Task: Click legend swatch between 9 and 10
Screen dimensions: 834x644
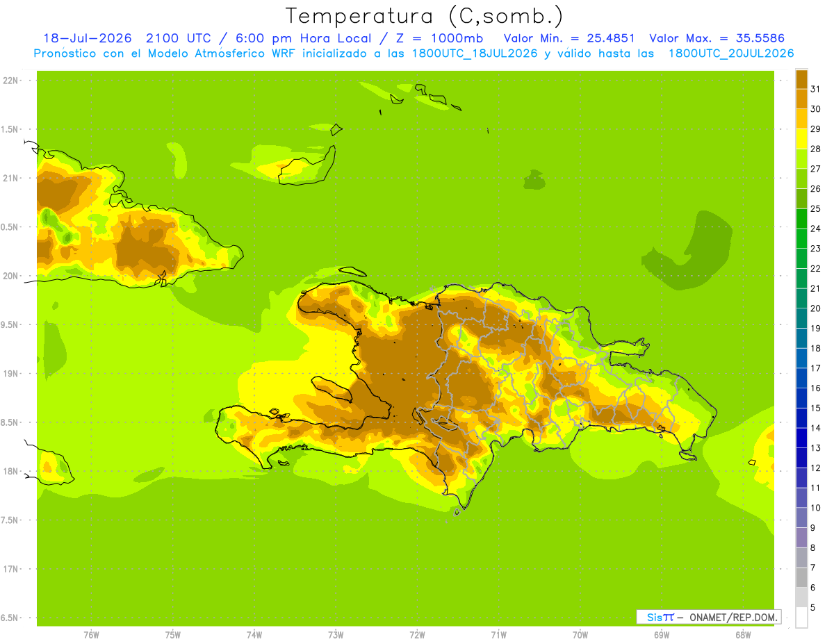Action: point(801,518)
